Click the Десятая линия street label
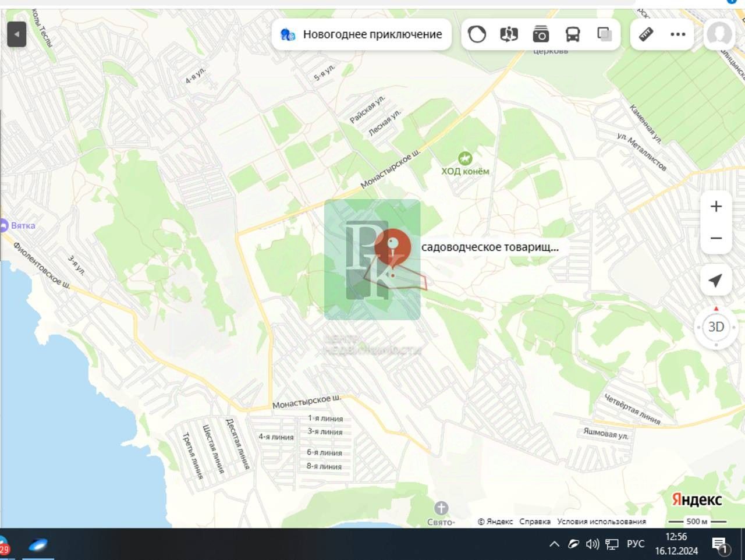Viewport: 745px width, 560px height. [237, 444]
